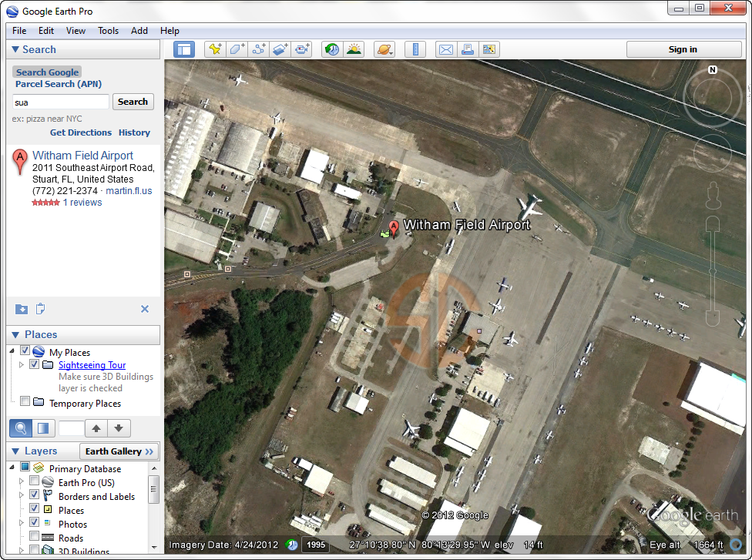This screenshot has height=560, width=752.
Task: Toggle the sidebar visibility
Action: pyautogui.click(x=183, y=49)
